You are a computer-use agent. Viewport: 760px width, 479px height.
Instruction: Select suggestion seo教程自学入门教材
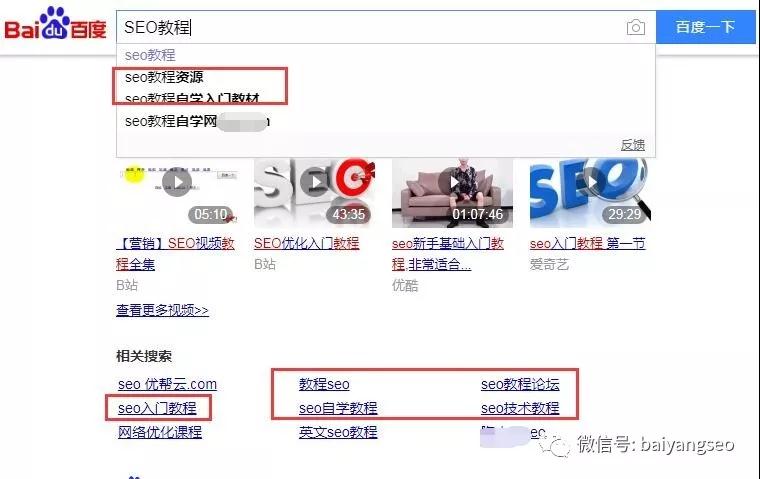click(x=192, y=98)
